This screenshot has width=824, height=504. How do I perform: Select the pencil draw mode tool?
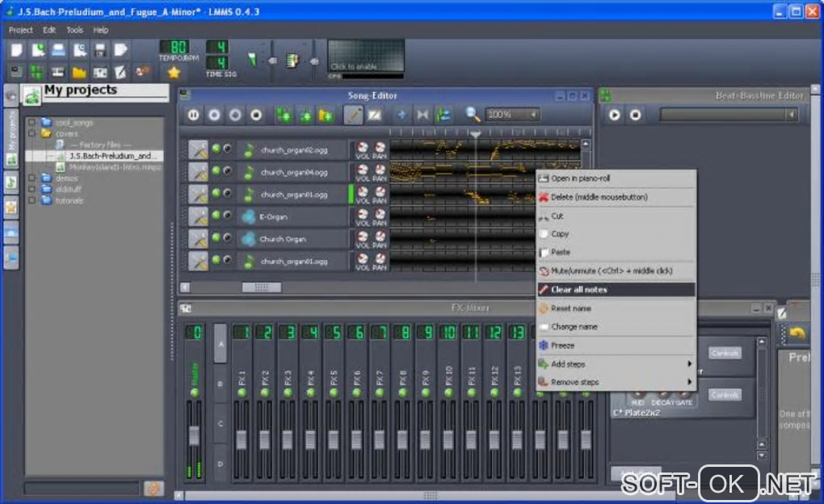[353, 115]
